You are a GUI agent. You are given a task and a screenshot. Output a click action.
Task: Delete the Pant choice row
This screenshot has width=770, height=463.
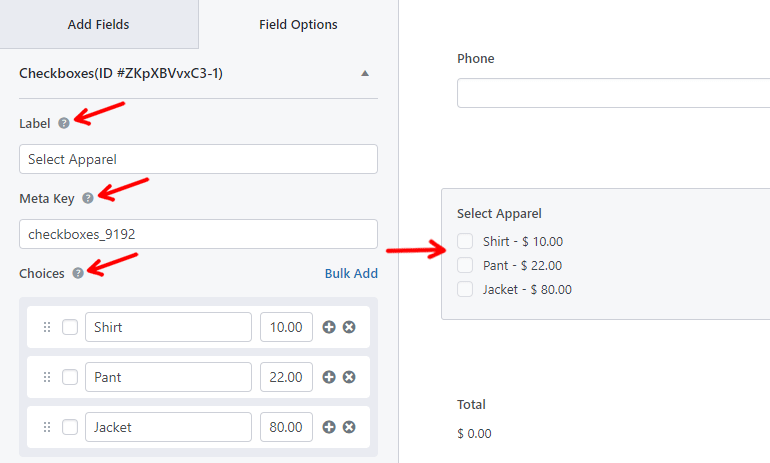(x=349, y=377)
